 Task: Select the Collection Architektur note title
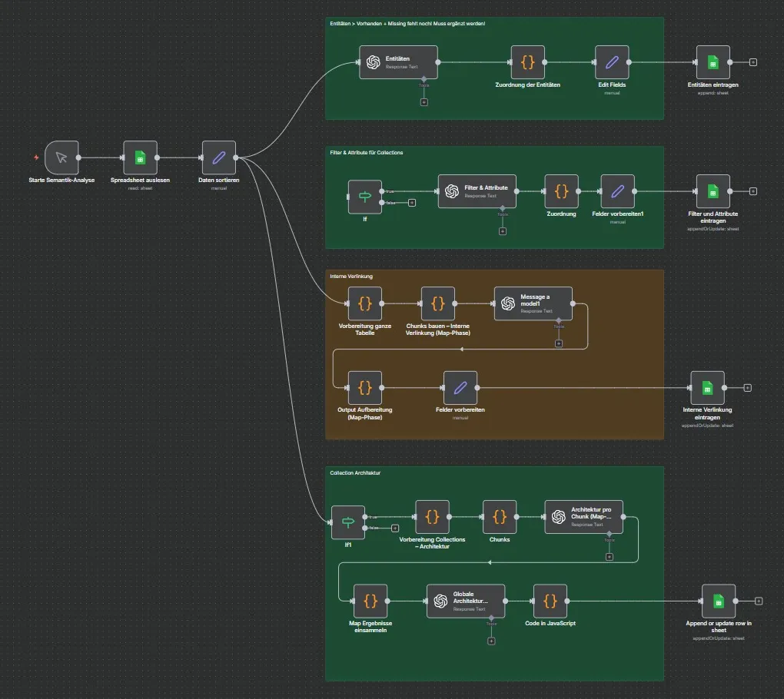coord(355,472)
